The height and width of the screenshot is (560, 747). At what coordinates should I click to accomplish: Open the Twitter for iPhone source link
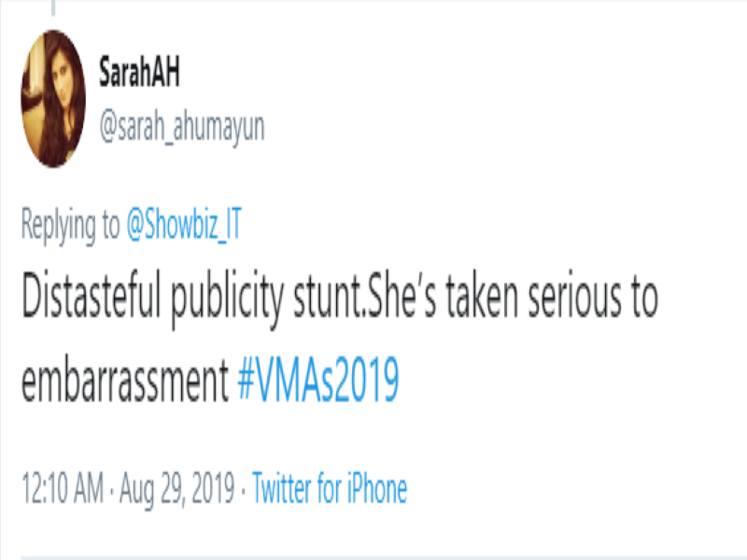[x=330, y=488]
